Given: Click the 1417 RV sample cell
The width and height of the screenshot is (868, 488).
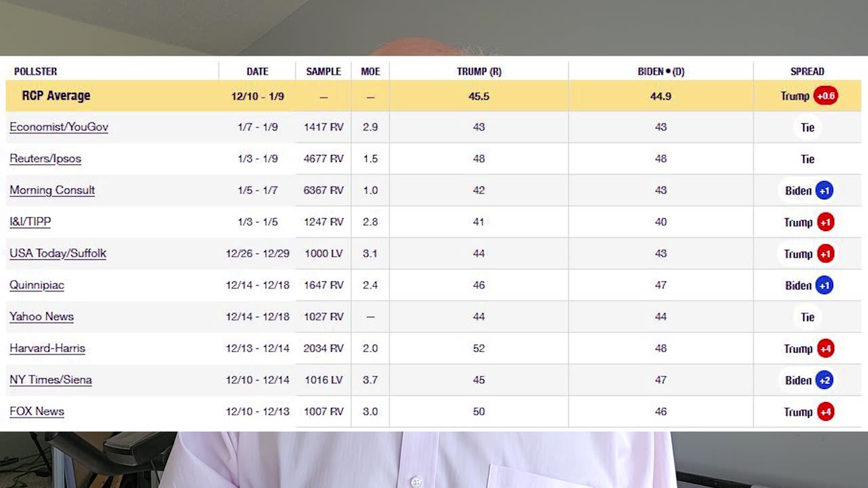Looking at the screenshot, I should (323, 127).
